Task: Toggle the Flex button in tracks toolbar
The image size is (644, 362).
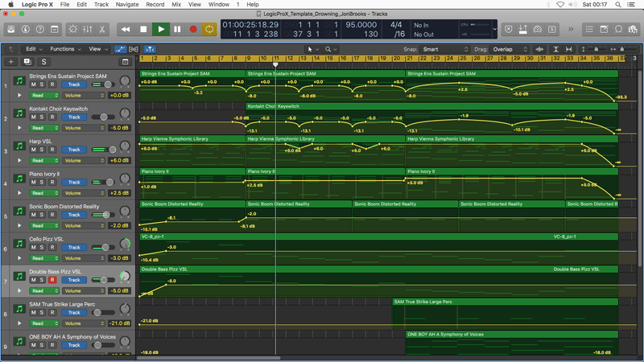Action: 133,49
